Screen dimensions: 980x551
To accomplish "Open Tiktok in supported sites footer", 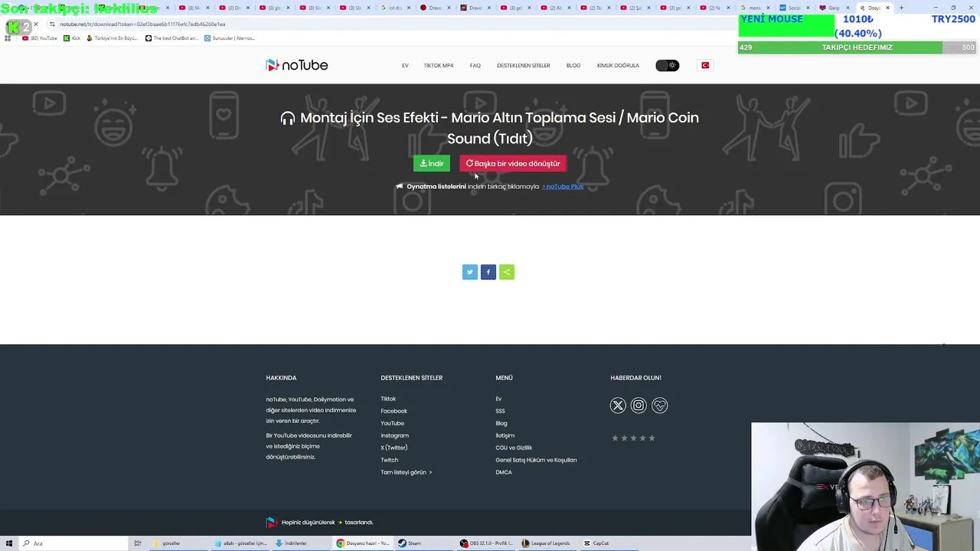I will tap(388, 399).
